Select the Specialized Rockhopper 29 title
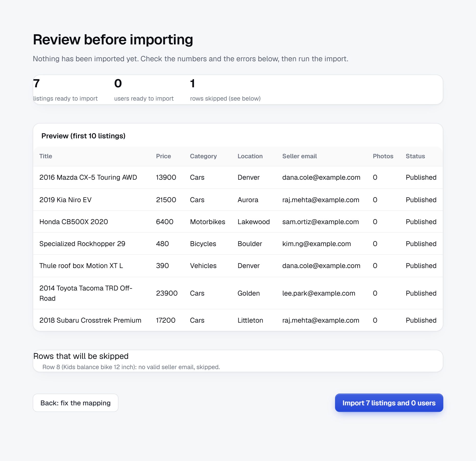Viewport: 476px width, 461px height. 82,244
